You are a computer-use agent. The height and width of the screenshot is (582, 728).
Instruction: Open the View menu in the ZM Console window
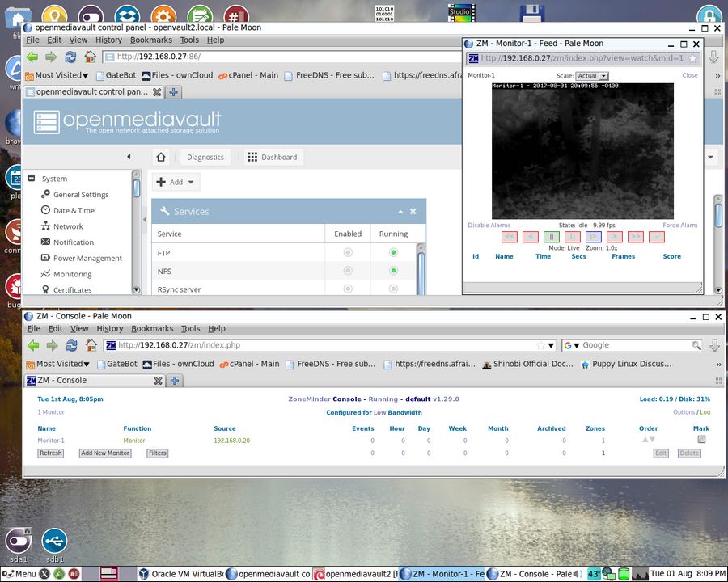coord(79,329)
